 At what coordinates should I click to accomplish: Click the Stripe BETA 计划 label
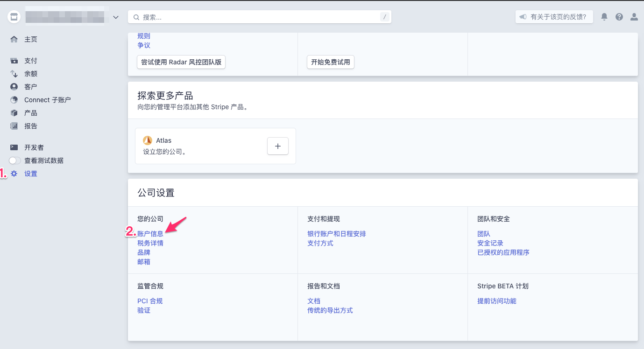click(503, 286)
